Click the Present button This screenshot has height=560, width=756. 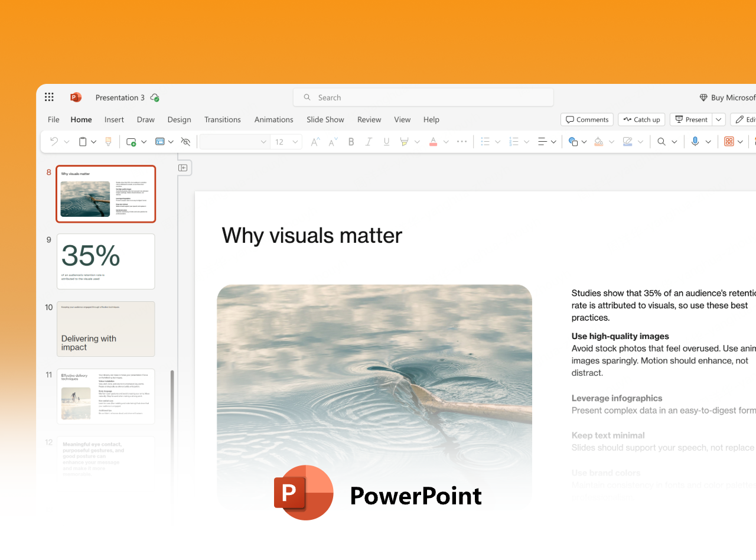[691, 119]
